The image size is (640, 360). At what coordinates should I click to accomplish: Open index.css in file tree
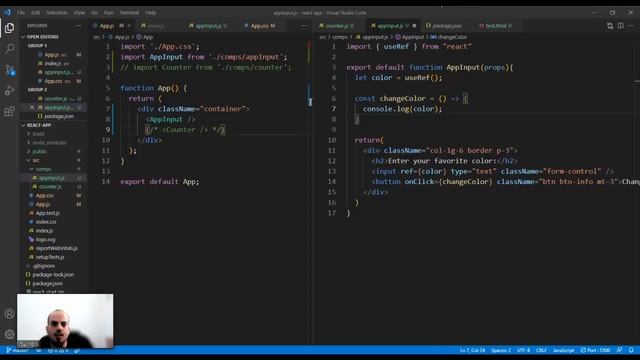[46, 222]
